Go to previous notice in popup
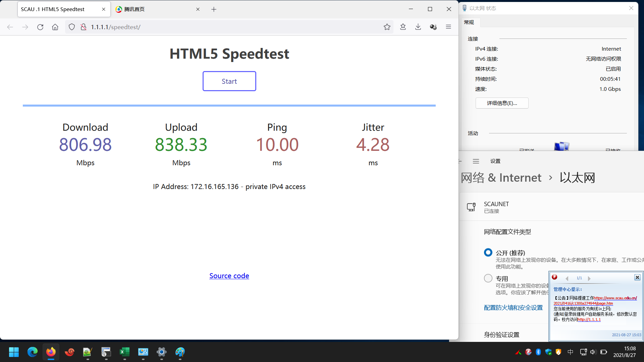644x362 pixels. (x=567, y=278)
